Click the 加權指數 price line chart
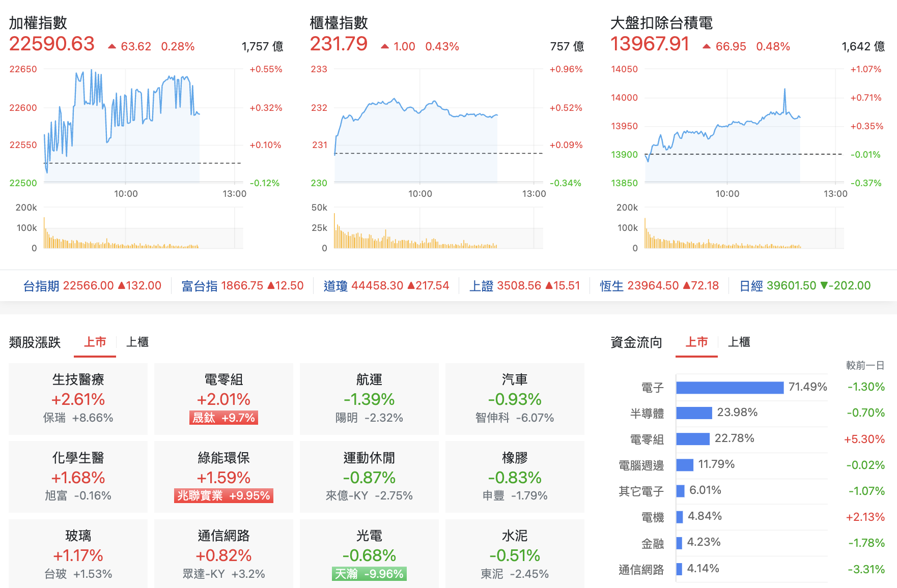The width and height of the screenshot is (897, 588). click(143, 125)
